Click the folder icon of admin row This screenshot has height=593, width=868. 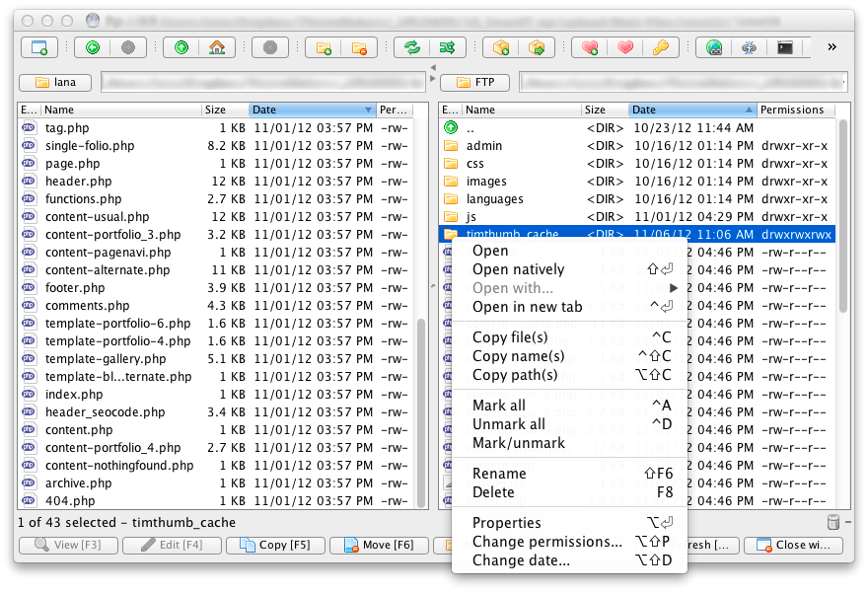click(x=451, y=146)
